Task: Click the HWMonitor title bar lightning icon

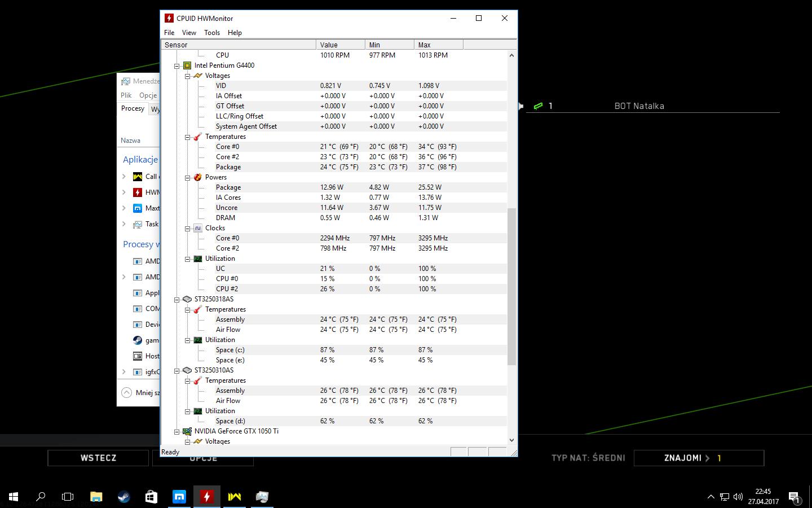Action: 169,18
